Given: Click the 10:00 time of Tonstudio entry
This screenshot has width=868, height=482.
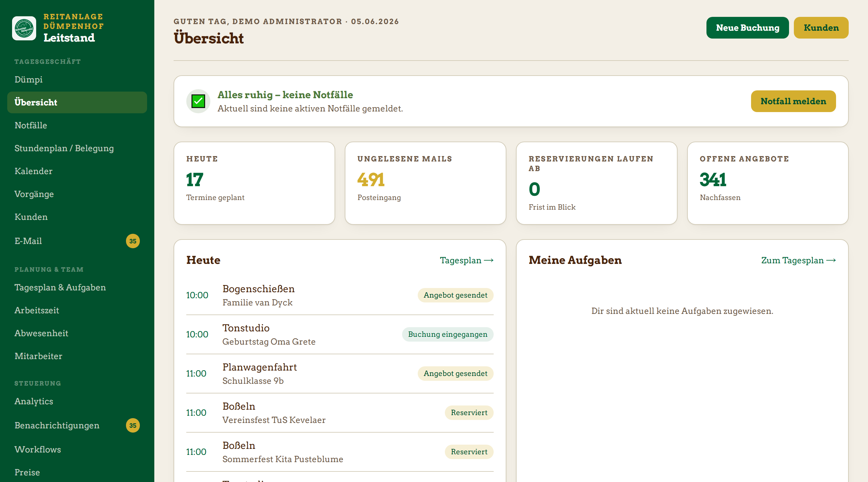Looking at the screenshot, I should (197, 334).
